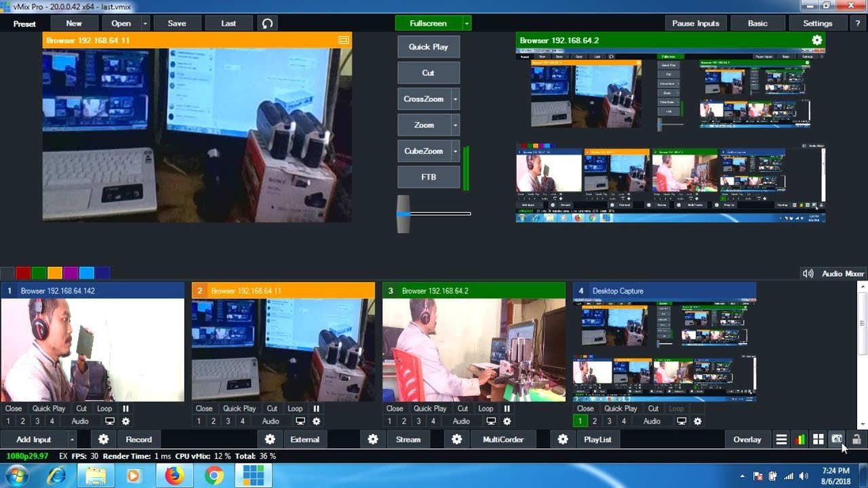Open MultiCorder settings gear
The image size is (868, 488).
(457, 439)
